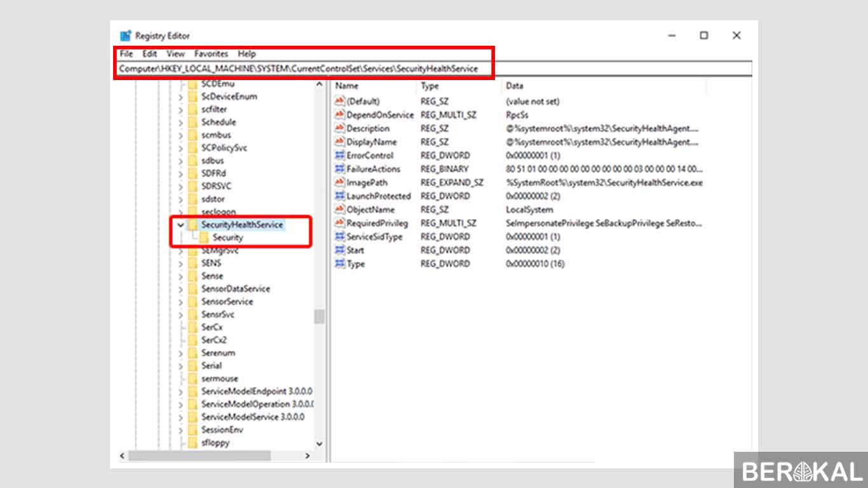868x488 pixels.
Task: Expand the SensorDataService key
Action: click(x=180, y=289)
